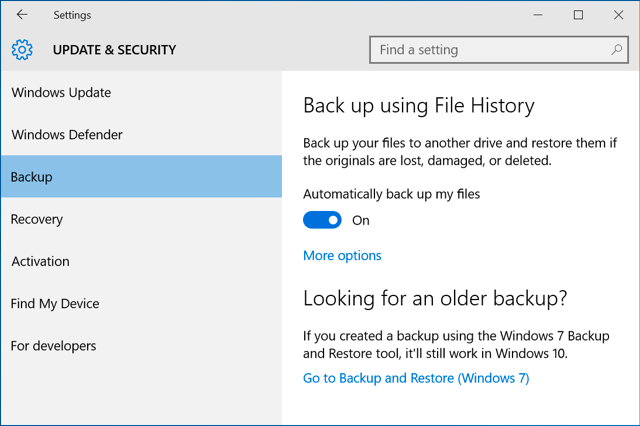The image size is (640, 426).
Task: Open Go to Backup and Restore (Windows 7)
Action: pos(416,378)
